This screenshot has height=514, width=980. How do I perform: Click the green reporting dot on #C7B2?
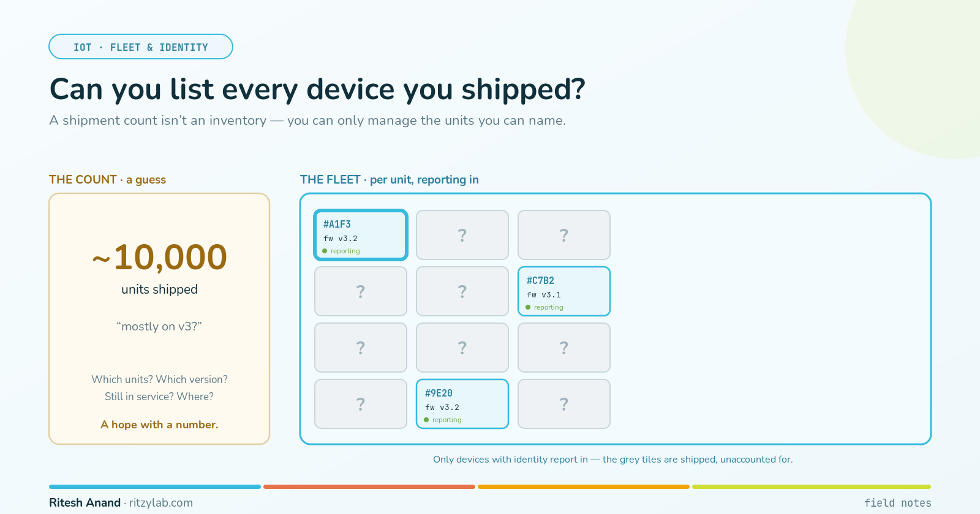[x=528, y=307]
